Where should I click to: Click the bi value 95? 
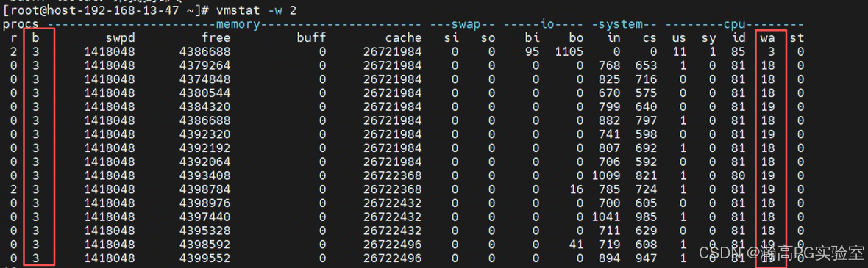pyautogui.click(x=532, y=52)
